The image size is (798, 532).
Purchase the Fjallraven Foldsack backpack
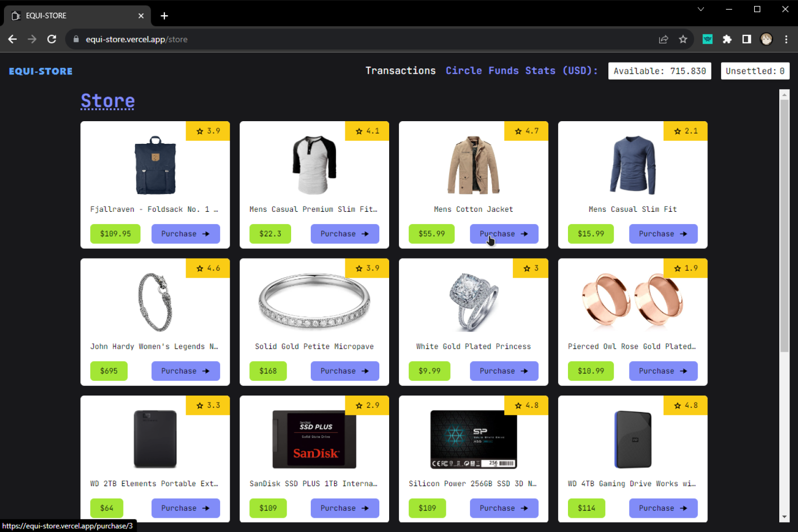click(186, 234)
